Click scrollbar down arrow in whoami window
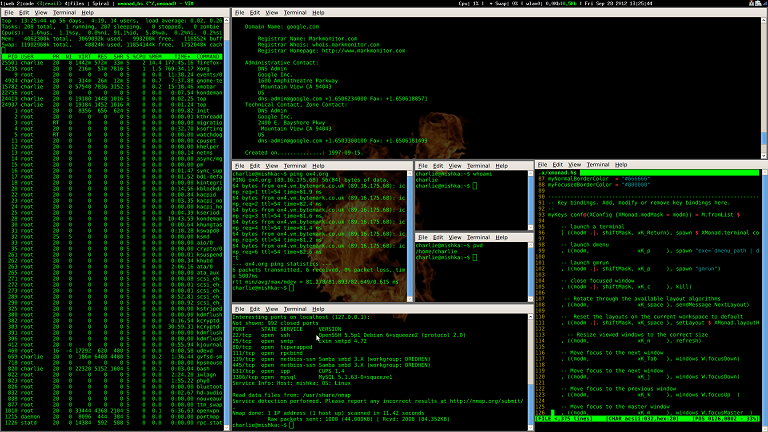 tap(530, 228)
